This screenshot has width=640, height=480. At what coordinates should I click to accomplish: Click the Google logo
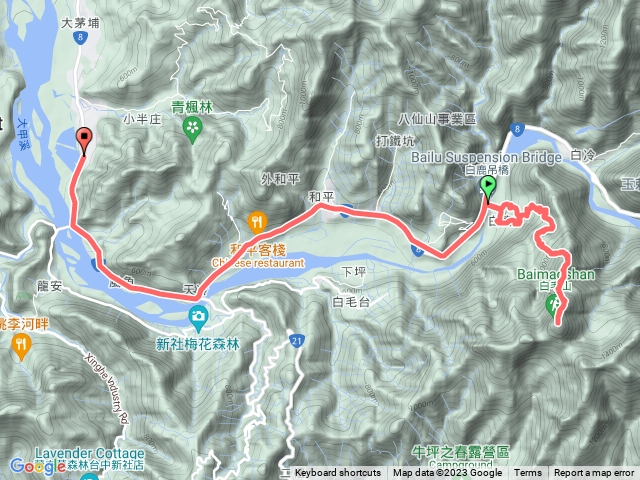coord(37,466)
